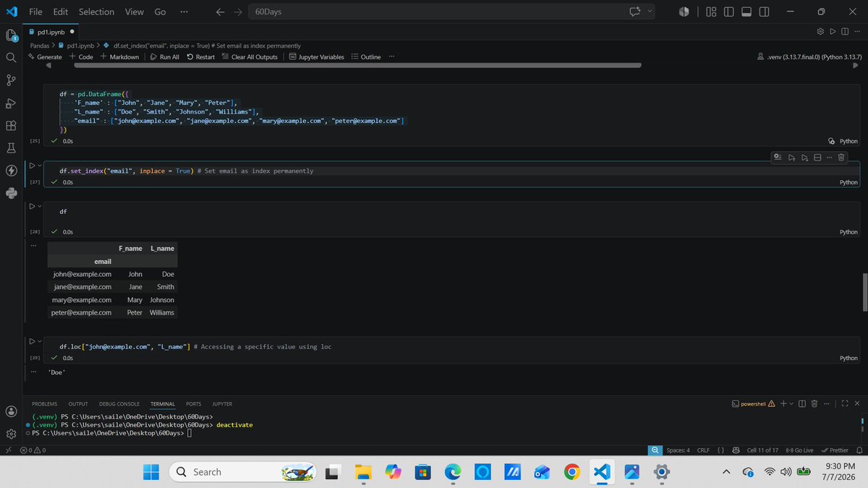This screenshot has height=488, width=868.
Task: Open the Testing flask view
Action: click(11, 147)
